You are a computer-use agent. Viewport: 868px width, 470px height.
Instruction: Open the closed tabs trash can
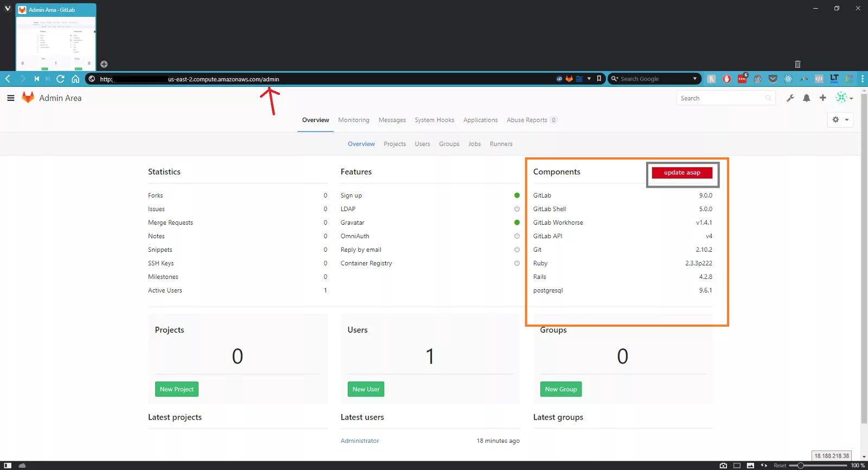pos(797,64)
